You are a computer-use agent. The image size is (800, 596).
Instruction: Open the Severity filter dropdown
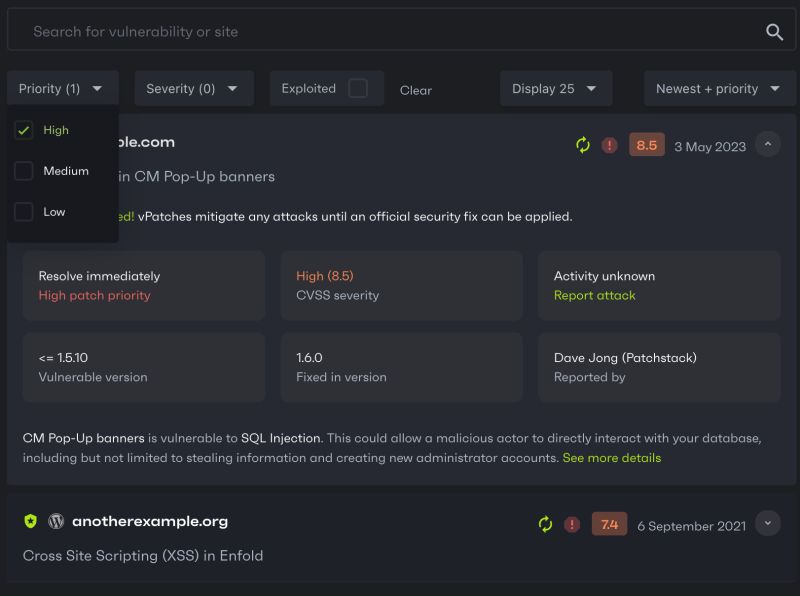pos(193,88)
